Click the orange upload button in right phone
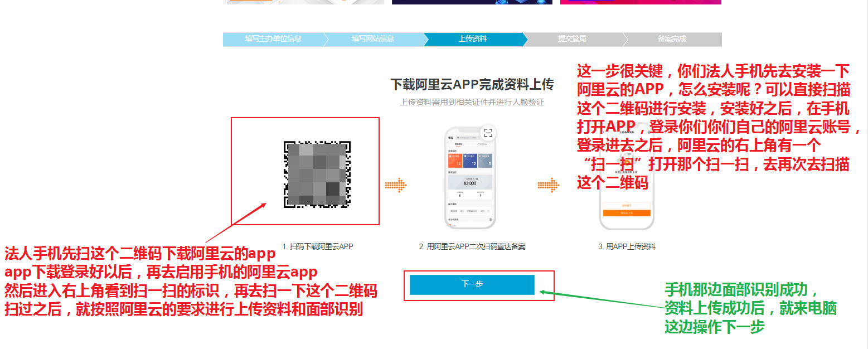This screenshot has height=349, width=868. [627, 213]
